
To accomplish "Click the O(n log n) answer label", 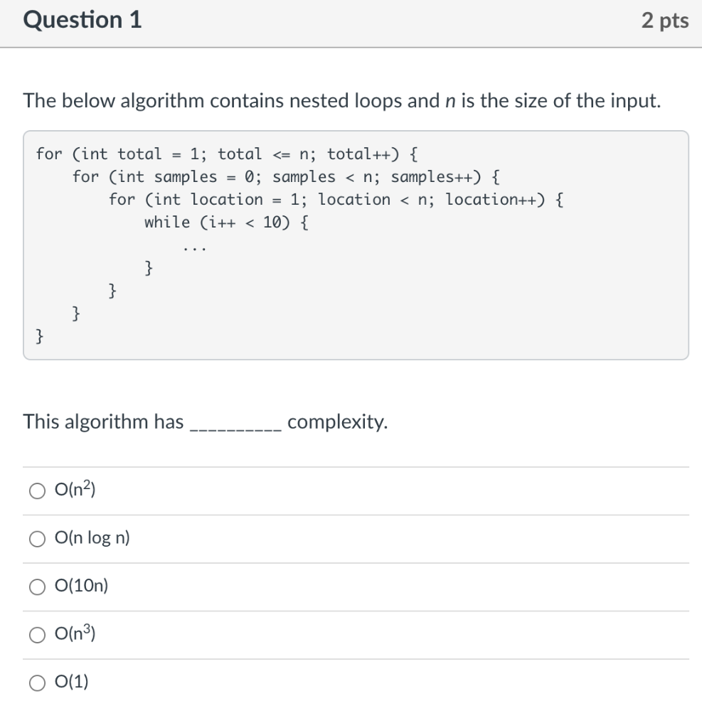I will (x=92, y=538).
